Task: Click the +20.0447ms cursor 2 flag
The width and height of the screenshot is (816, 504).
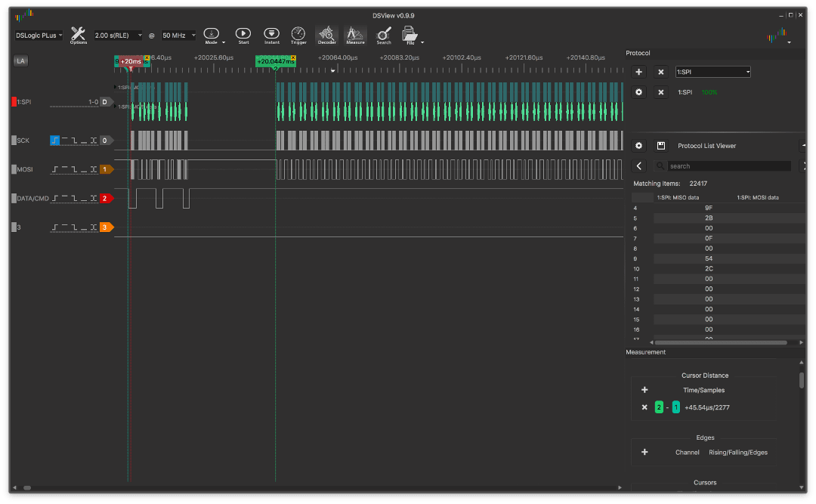Action: [x=274, y=61]
